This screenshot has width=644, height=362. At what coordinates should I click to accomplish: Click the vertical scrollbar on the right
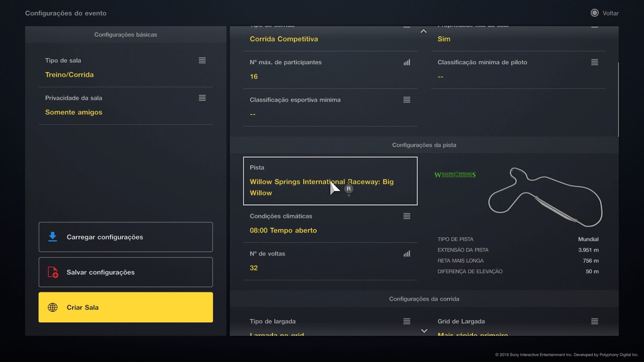618,99
